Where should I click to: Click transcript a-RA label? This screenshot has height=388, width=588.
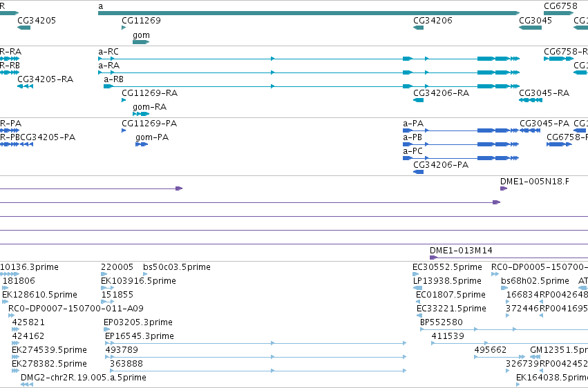(108, 65)
